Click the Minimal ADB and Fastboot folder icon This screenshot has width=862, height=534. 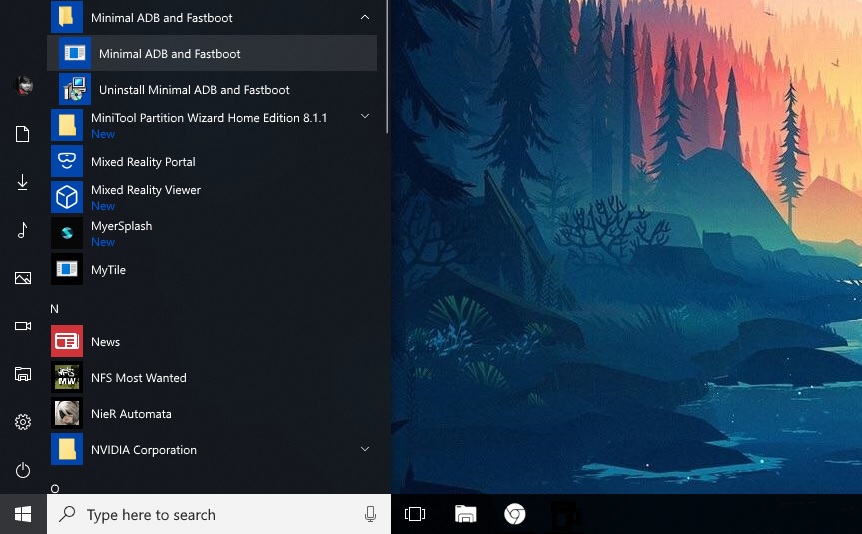tap(67, 17)
